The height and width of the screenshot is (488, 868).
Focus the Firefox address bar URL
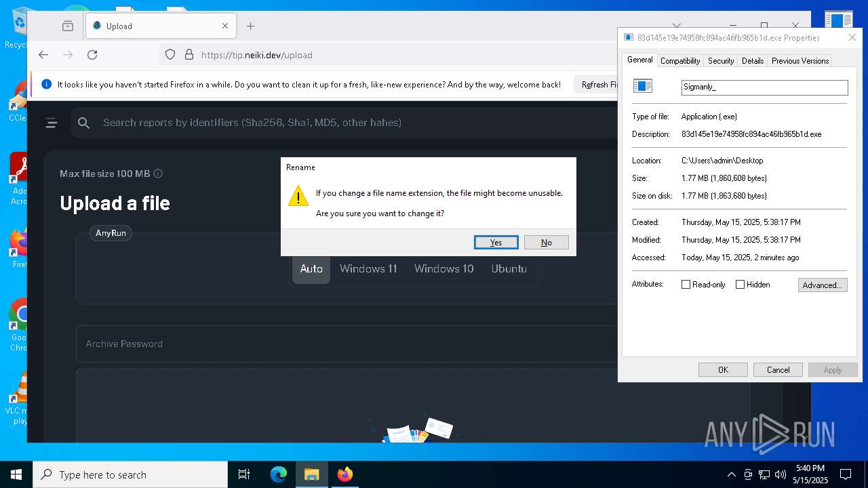257,55
